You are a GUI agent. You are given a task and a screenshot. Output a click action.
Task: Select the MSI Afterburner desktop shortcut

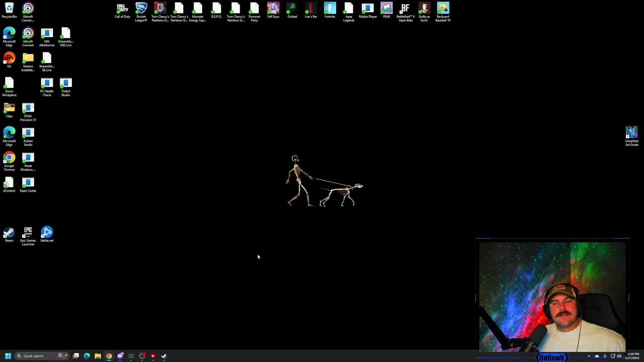(47, 38)
